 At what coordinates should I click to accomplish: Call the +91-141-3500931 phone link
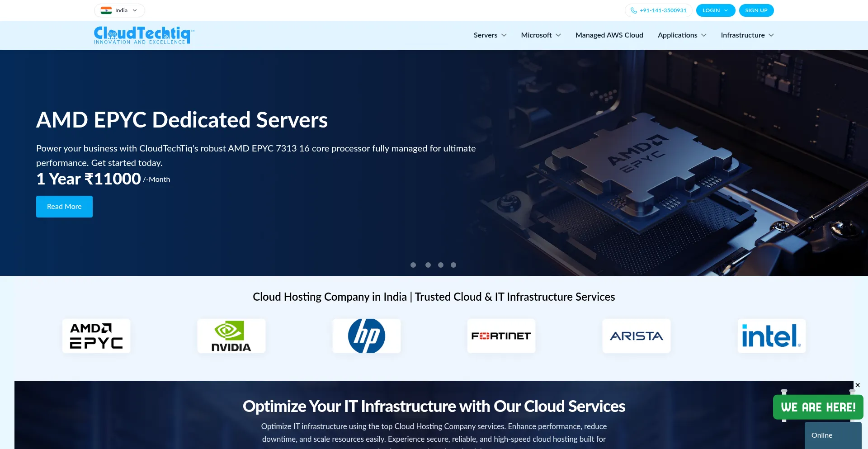pyautogui.click(x=659, y=10)
